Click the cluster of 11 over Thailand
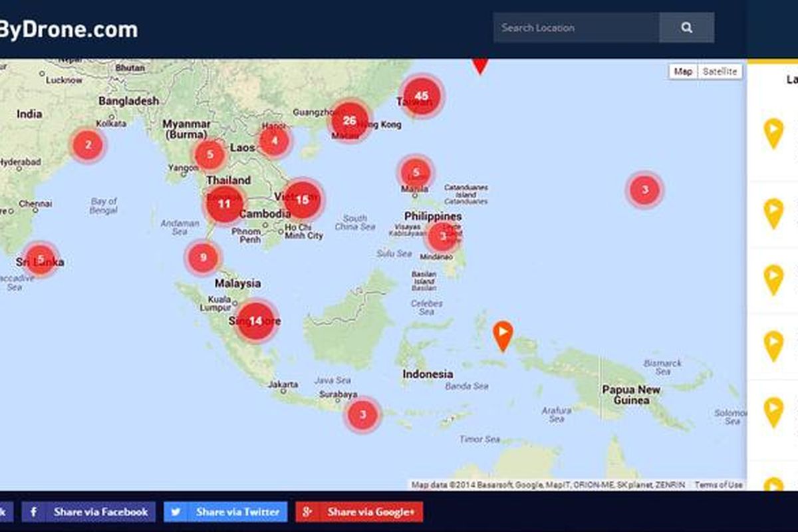The width and height of the screenshot is (798, 532). [x=224, y=204]
